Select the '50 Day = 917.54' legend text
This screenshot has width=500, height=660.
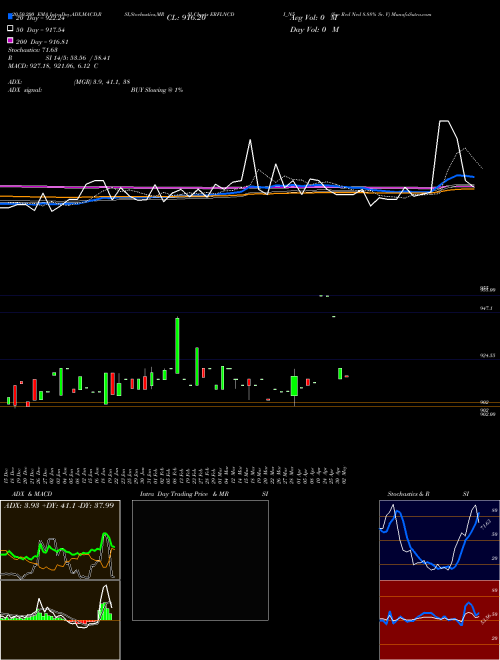click(x=40, y=29)
